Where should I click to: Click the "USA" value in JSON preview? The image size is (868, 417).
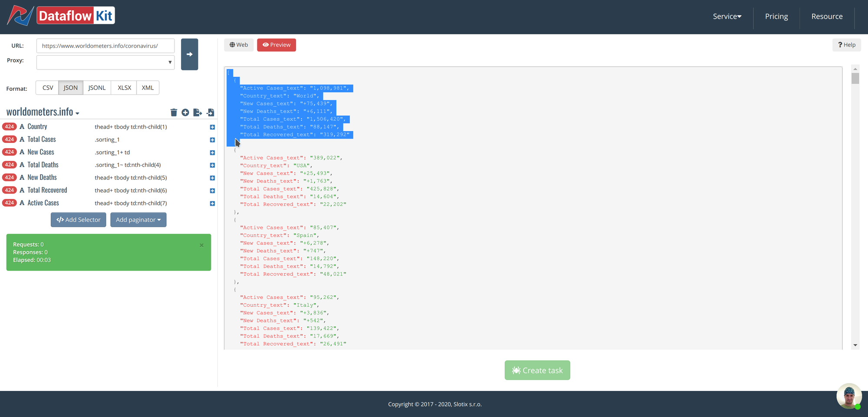tap(302, 165)
